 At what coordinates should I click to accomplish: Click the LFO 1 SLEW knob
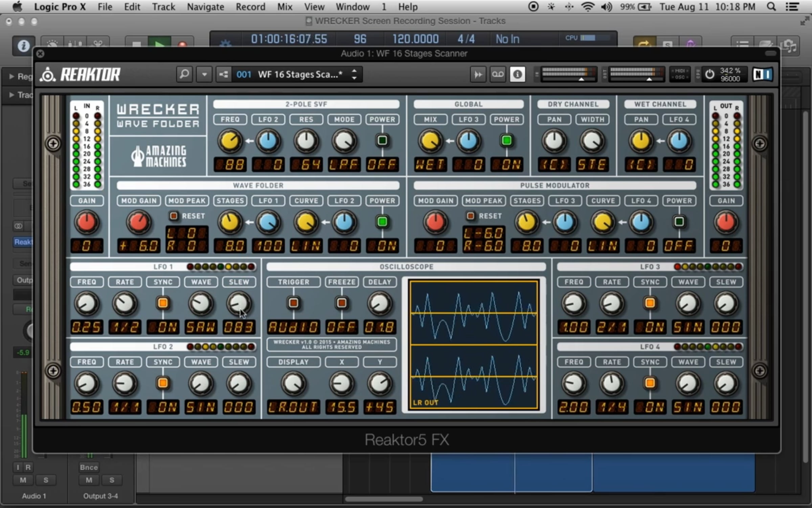(239, 303)
